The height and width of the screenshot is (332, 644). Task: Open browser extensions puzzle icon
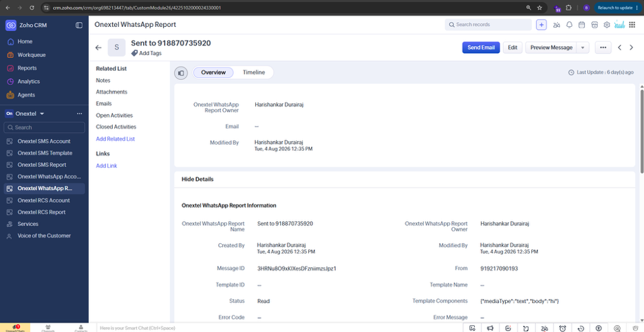[x=569, y=8]
